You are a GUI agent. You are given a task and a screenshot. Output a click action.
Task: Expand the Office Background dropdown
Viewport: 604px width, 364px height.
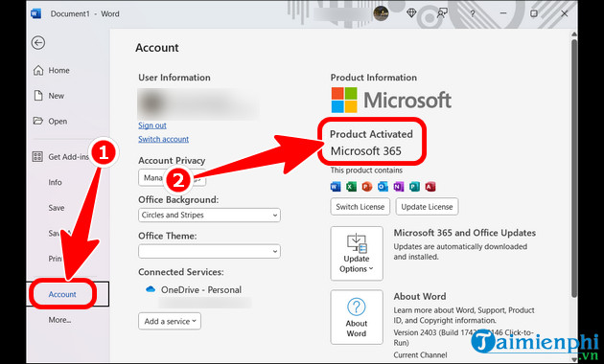tap(209, 216)
